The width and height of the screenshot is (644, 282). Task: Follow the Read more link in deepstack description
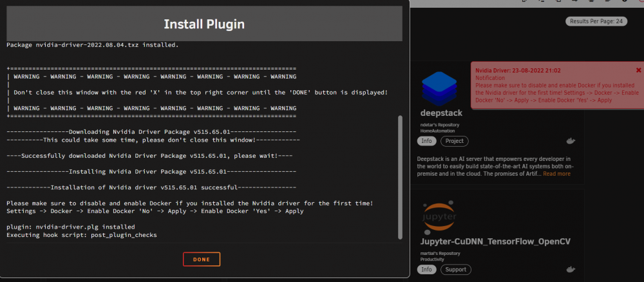point(556,174)
